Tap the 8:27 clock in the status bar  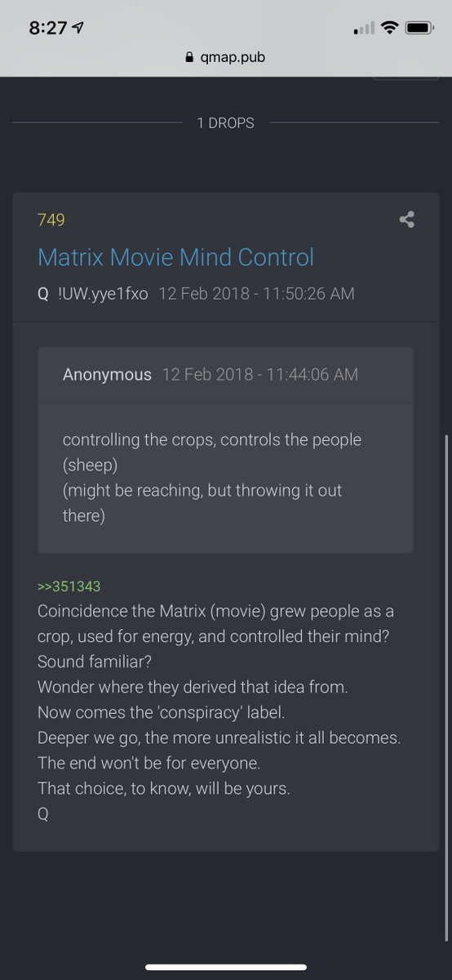(48, 28)
